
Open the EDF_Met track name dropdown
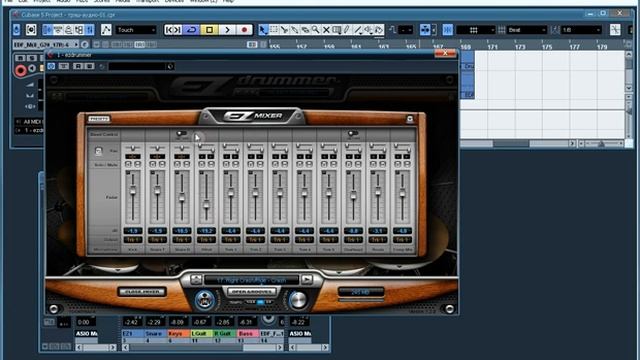(x=46, y=44)
